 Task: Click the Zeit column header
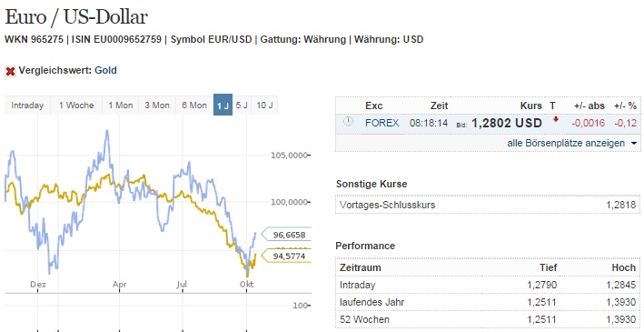pos(439,106)
